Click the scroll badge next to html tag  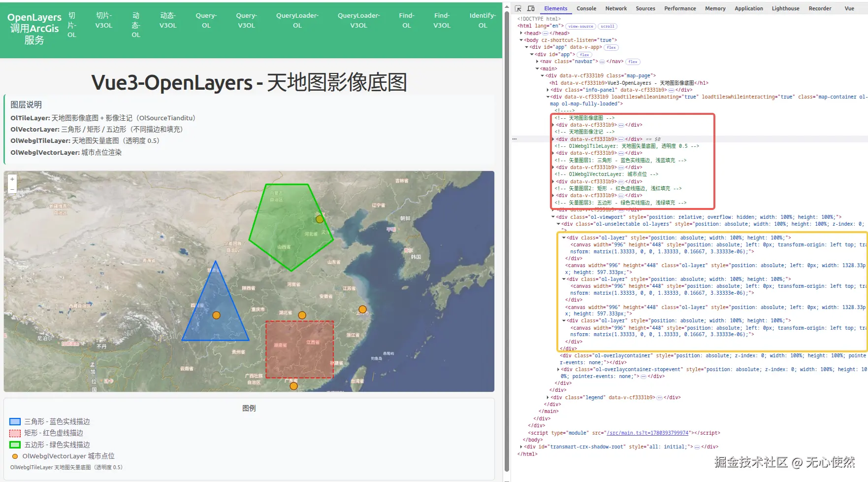607,26
